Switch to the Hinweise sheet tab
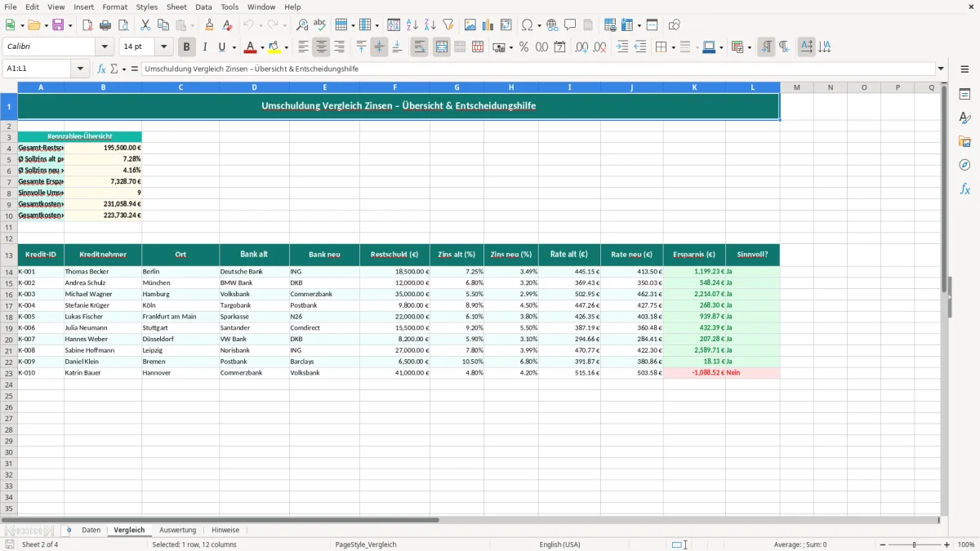Viewport: 980px width, 551px height. [x=225, y=530]
